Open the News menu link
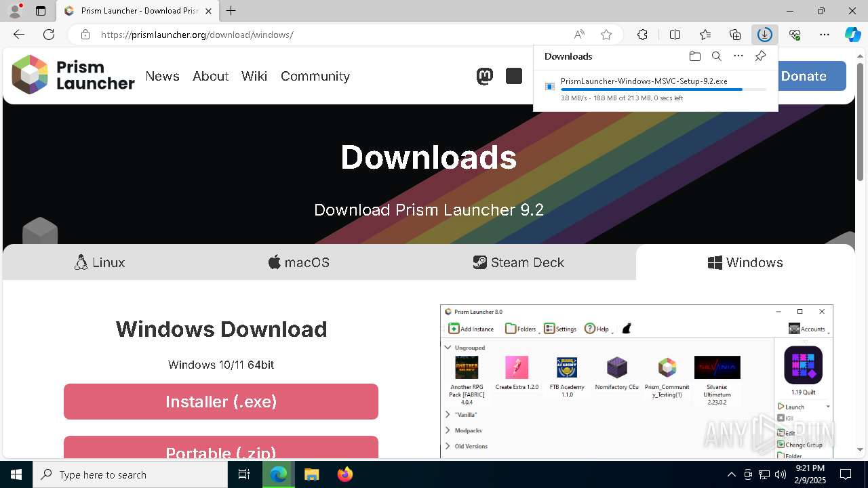 (x=162, y=76)
